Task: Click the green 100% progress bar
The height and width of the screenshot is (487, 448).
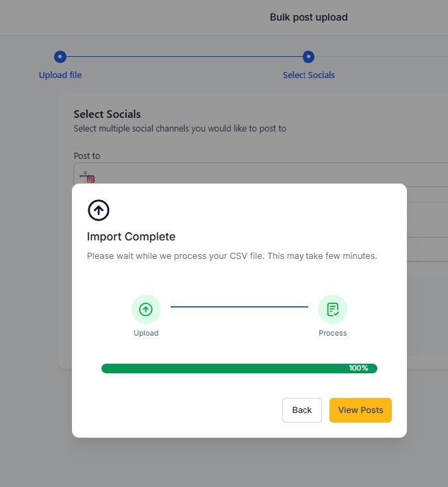Action: (x=239, y=369)
